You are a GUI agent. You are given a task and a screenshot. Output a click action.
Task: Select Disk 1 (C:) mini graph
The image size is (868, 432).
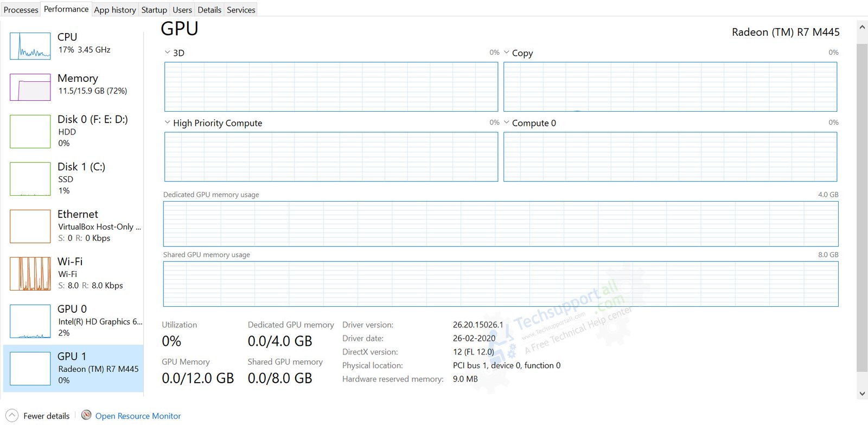[x=30, y=179]
